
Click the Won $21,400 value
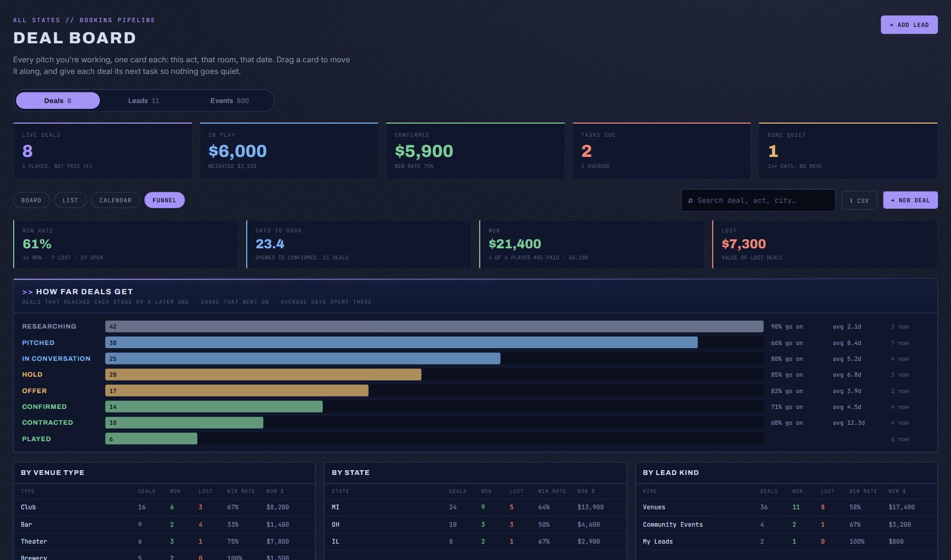515,244
